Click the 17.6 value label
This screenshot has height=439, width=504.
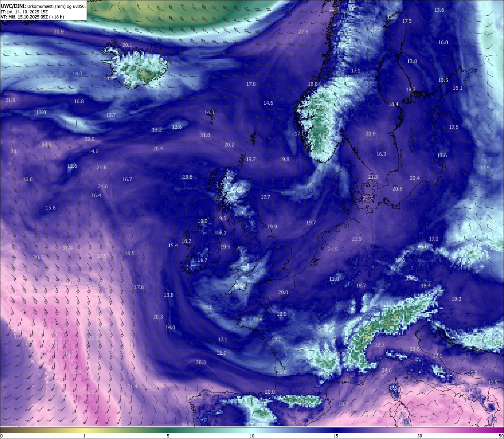click(x=454, y=127)
